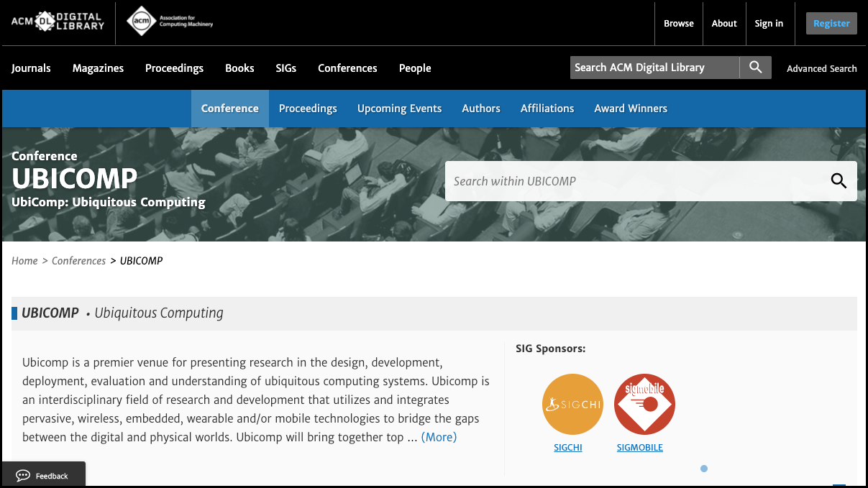868x488 pixels.
Task: Open the Feedback button
Action: 43,475
